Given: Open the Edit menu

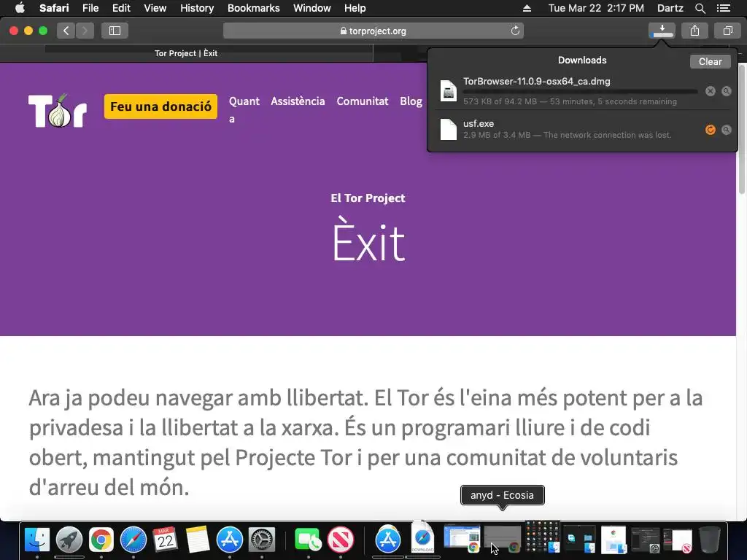Looking at the screenshot, I should [121, 8].
